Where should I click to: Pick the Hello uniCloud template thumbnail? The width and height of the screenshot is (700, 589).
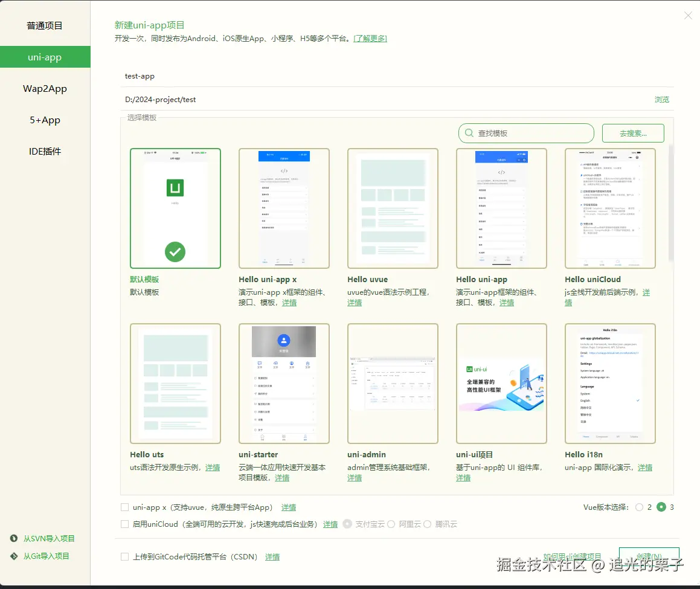coord(610,208)
